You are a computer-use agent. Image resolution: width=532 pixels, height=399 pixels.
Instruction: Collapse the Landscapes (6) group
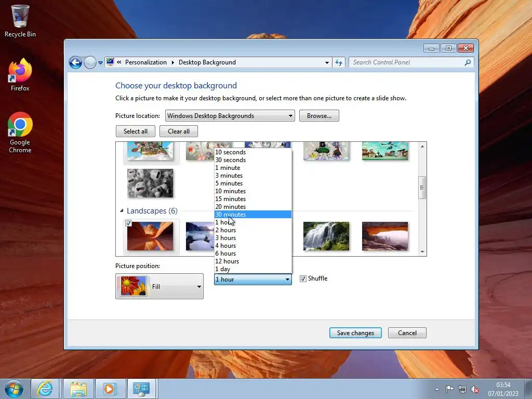pyautogui.click(x=122, y=211)
